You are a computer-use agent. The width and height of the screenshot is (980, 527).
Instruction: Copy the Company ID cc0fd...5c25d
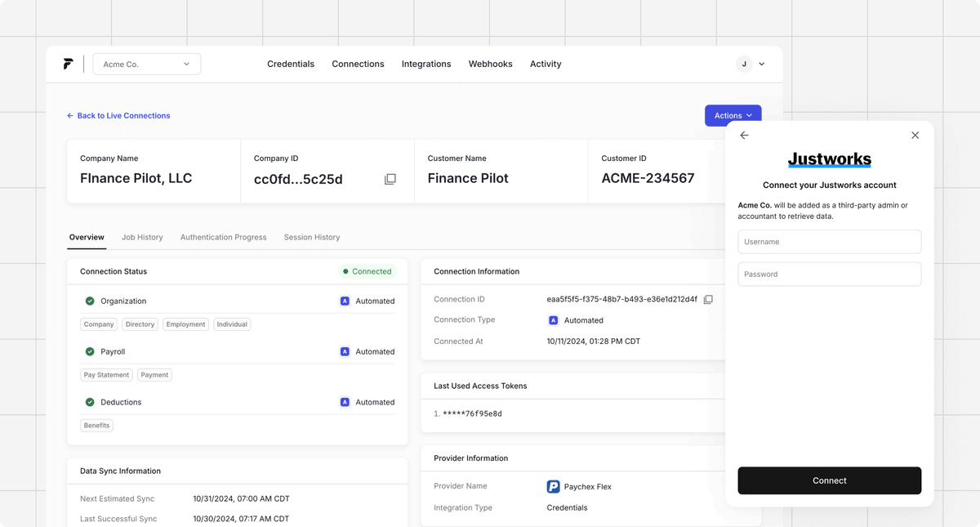tap(390, 179)
